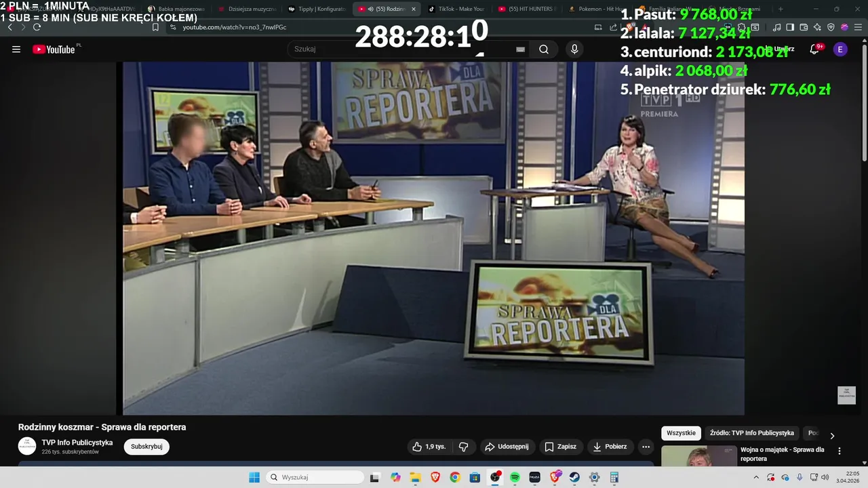The height and width of the screenshot is (488, 868).
Task: Open the TVP Info Publicystyka channel avatar
Action: [27, 446]
